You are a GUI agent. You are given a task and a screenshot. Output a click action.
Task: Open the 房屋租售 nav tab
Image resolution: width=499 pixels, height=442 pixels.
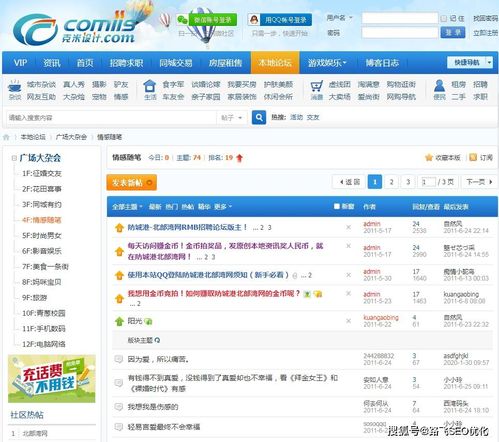[x=225, y=63]
